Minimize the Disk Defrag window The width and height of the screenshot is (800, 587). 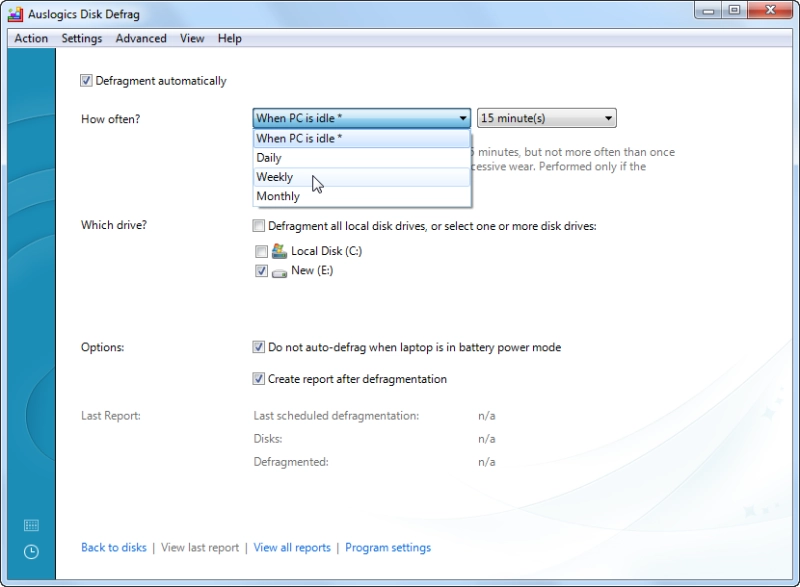pos(708,10)
